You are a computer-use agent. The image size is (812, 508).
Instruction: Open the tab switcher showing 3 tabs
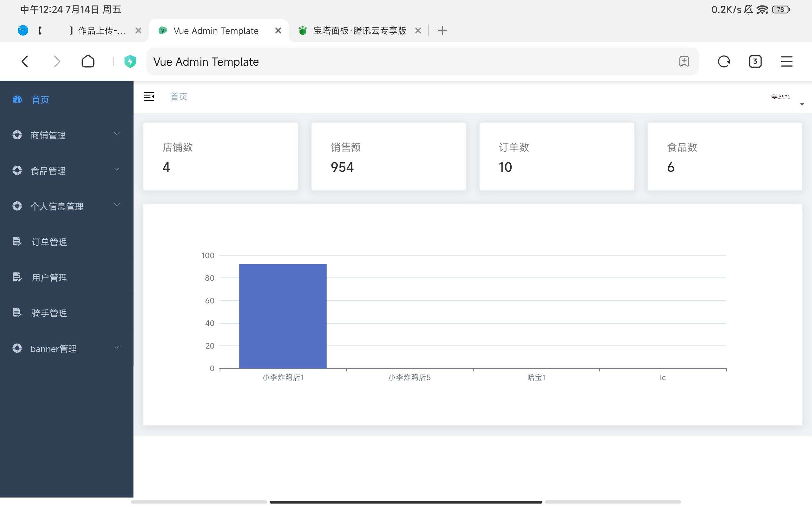(x=755, y=62)
